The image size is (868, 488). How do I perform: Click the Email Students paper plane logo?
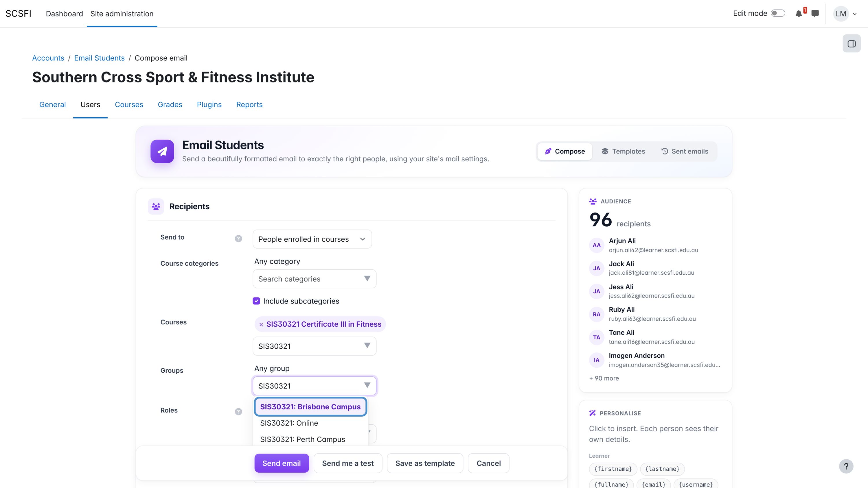click(x=162, y=151)
